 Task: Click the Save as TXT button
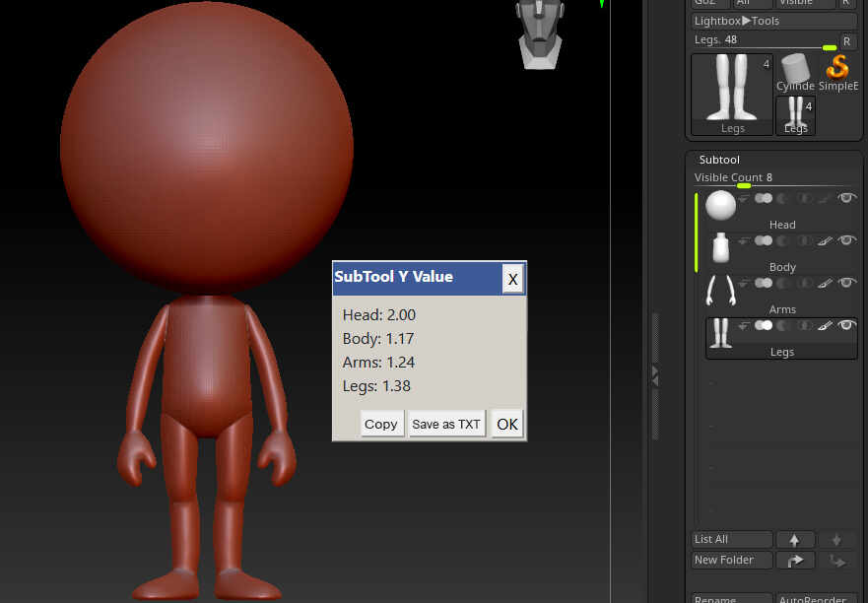(x=446, y=425)
